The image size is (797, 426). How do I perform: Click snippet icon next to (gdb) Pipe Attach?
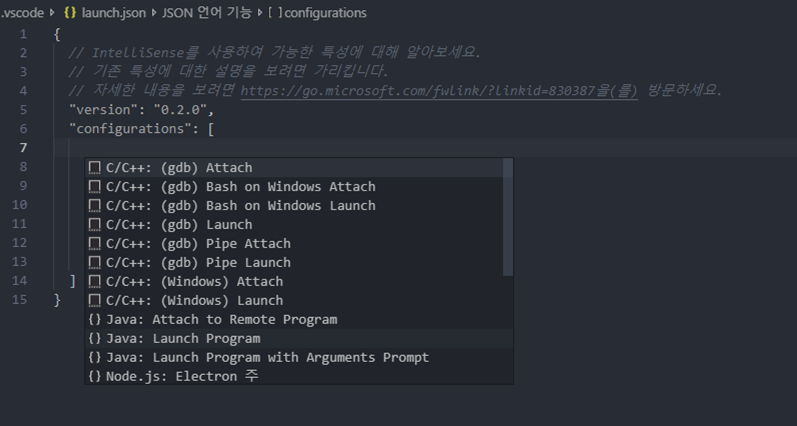[x=95, y=244]
